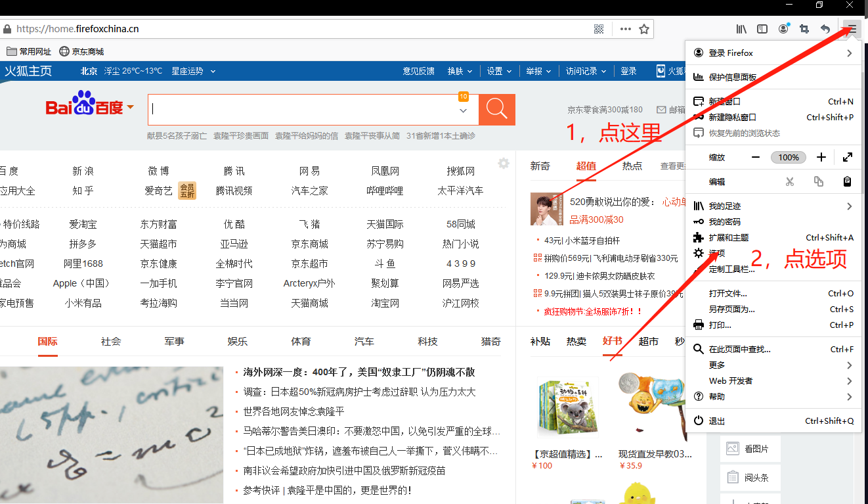Open the 哔哩哔哩 site link
The width and height of the screenshot is (868, 504).
click(385, 191)
